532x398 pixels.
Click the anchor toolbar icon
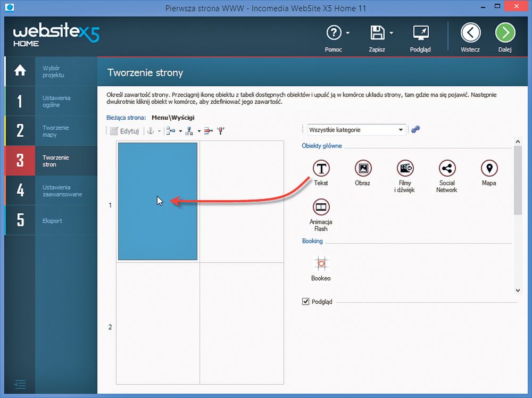151,131
